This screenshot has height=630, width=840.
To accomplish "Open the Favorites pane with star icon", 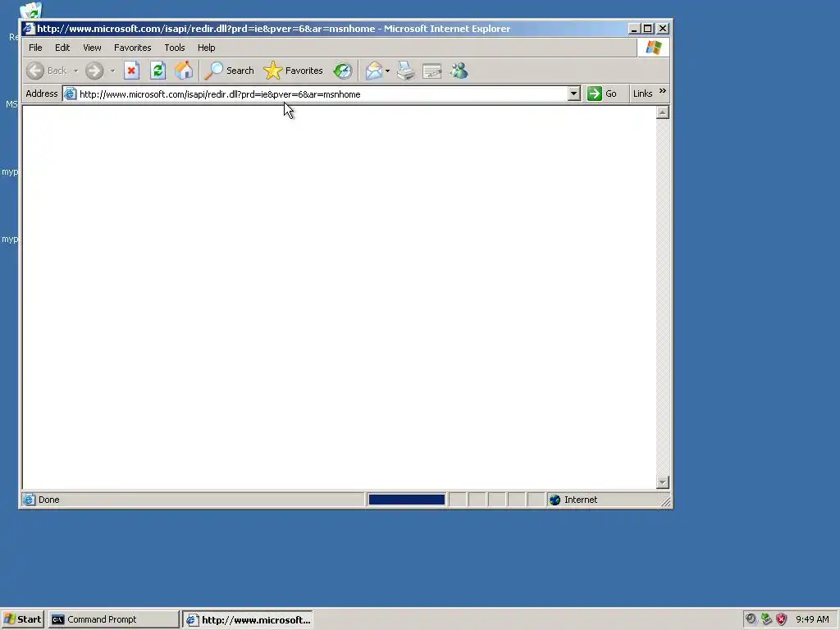I will click(x=294, y=71).
